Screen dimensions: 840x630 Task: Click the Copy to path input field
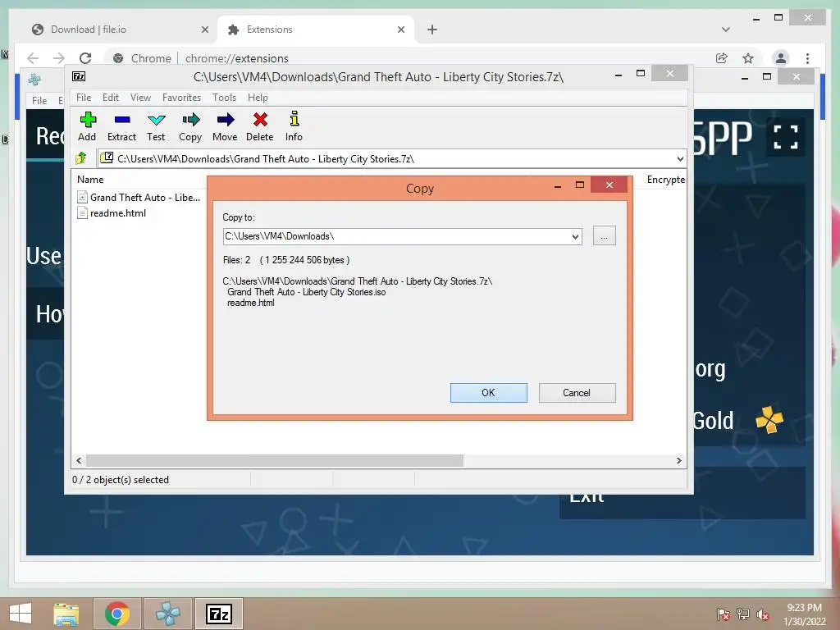coord(396,236)
